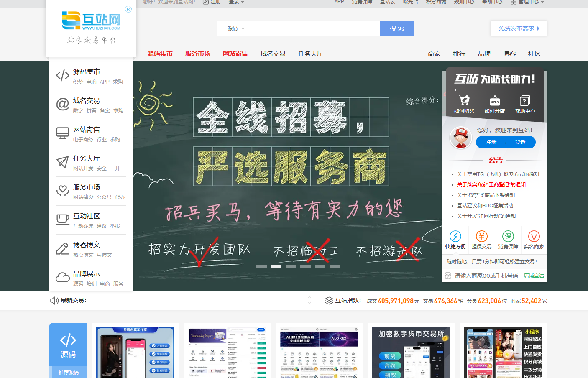588x378 pixels.
Task: Open the 博客 nav item
Action: 509,54
